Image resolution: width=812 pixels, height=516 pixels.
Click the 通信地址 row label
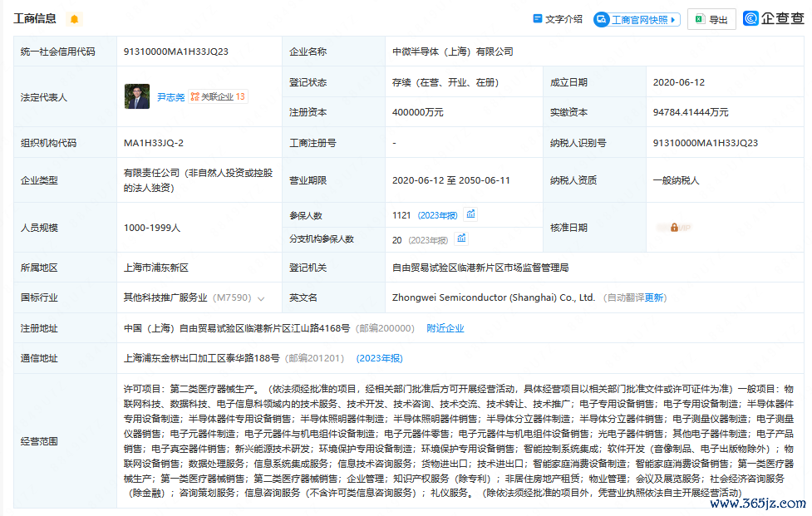coord(39,358)
